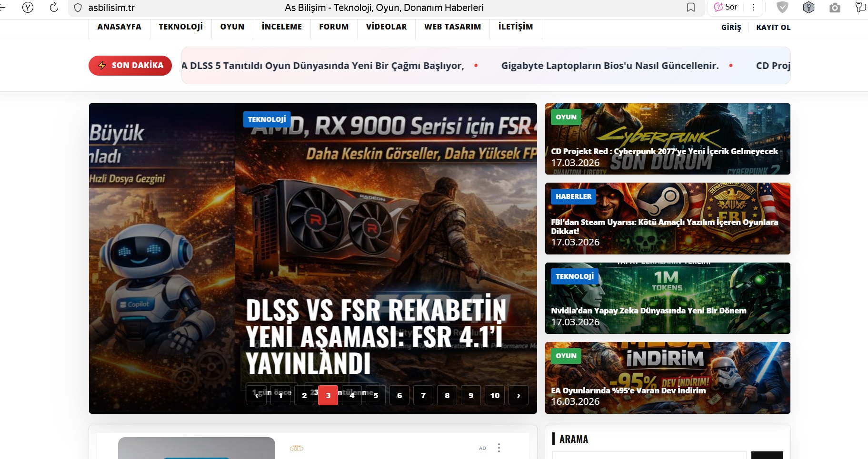Open the site security shield in address bar

pos(77,7)
